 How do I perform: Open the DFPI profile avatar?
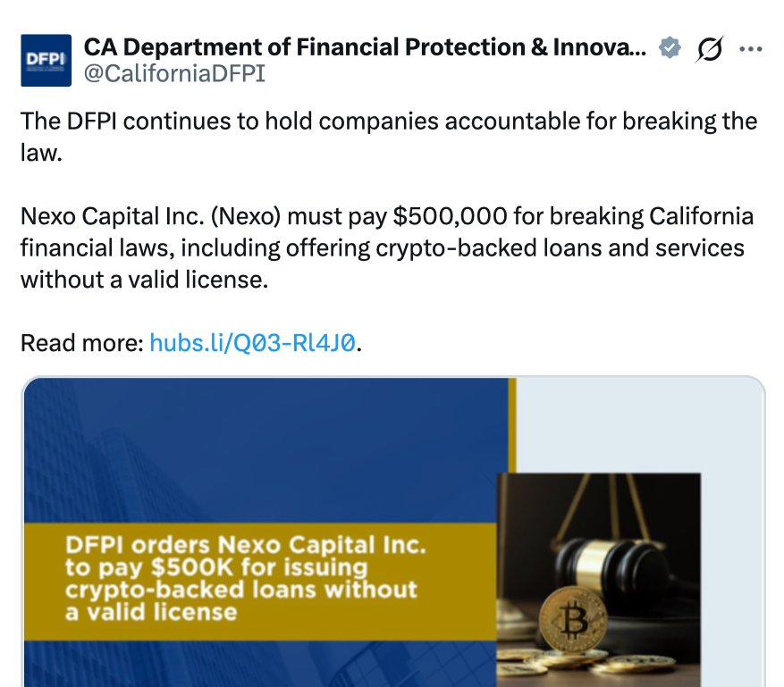pyautogui.click(x=46, y=60)
